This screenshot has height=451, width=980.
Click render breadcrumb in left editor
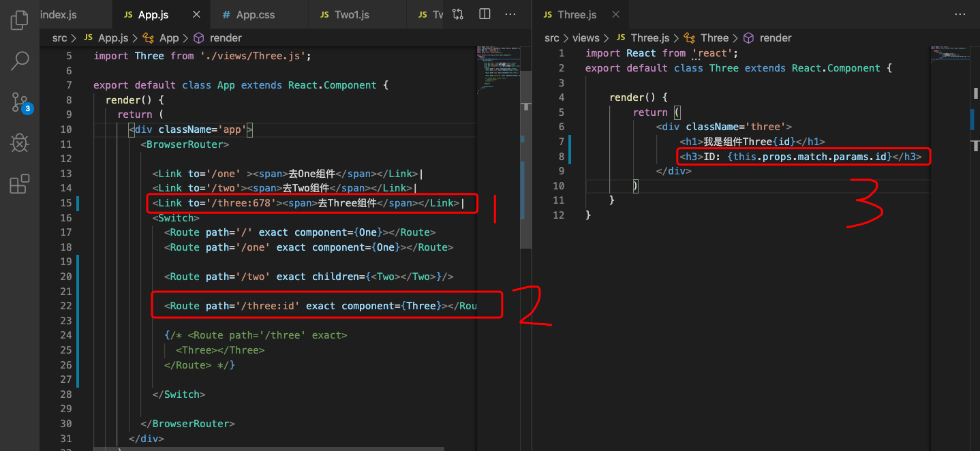tap(218, 38)
